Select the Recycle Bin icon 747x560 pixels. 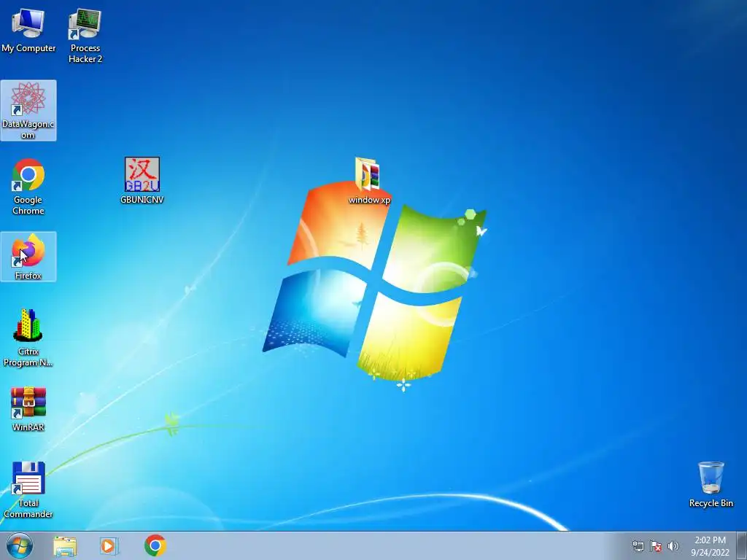[711, 484]
